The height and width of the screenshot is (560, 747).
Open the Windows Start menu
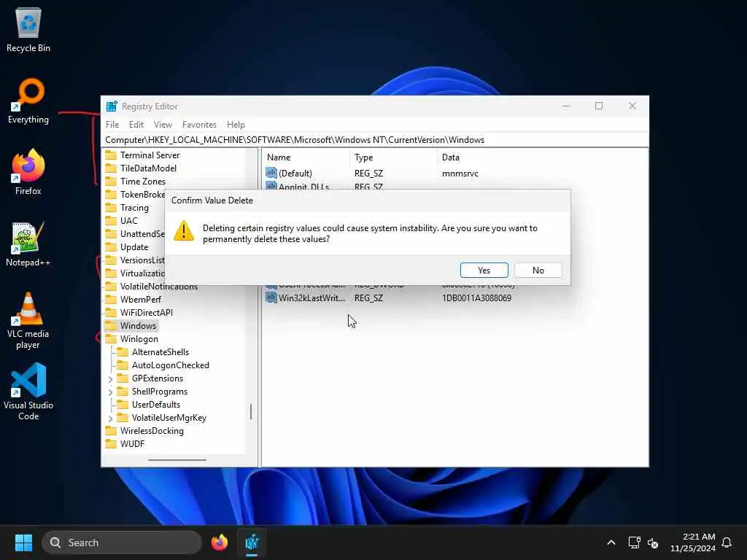tap(23, 542)
